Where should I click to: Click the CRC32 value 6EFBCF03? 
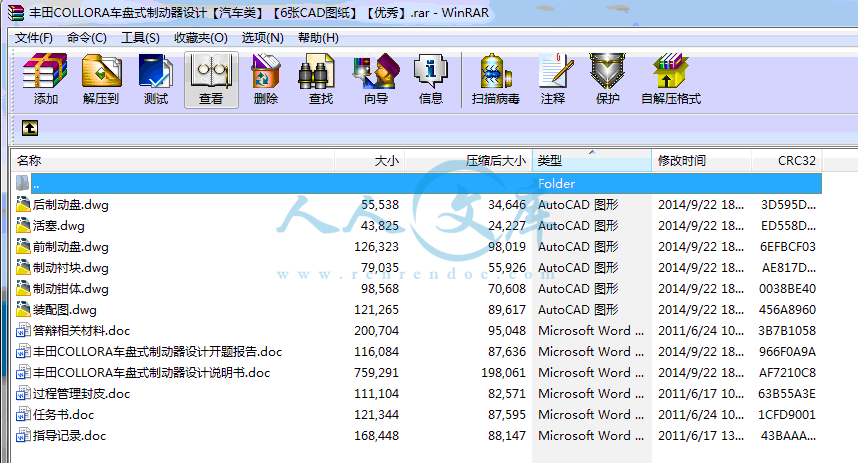pos(787,246)
